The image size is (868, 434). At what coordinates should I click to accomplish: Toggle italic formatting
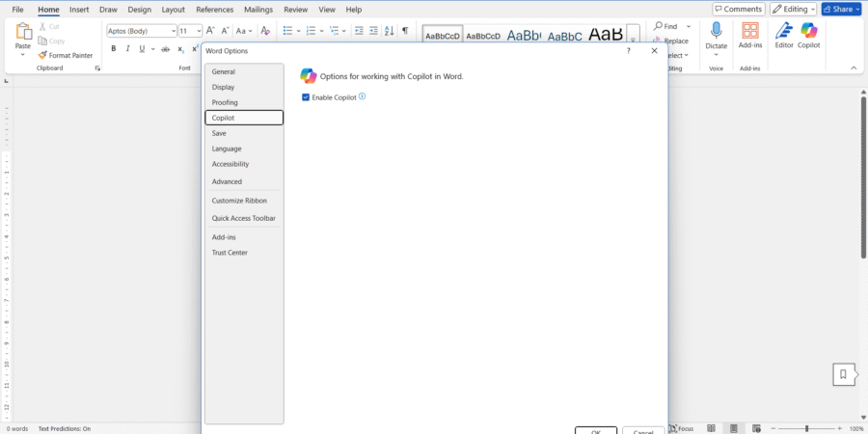pyautogui.click(x=128, y=49)
